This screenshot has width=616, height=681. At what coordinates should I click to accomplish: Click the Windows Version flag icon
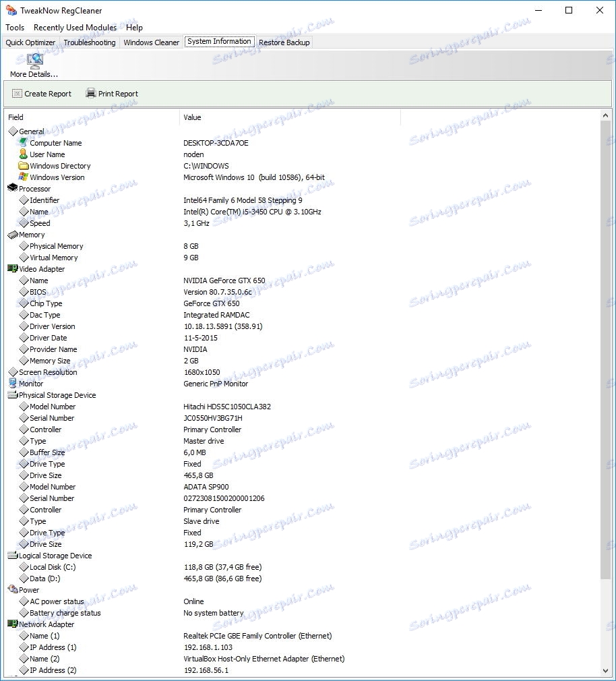pyautogui.click(x=24, y=177)
